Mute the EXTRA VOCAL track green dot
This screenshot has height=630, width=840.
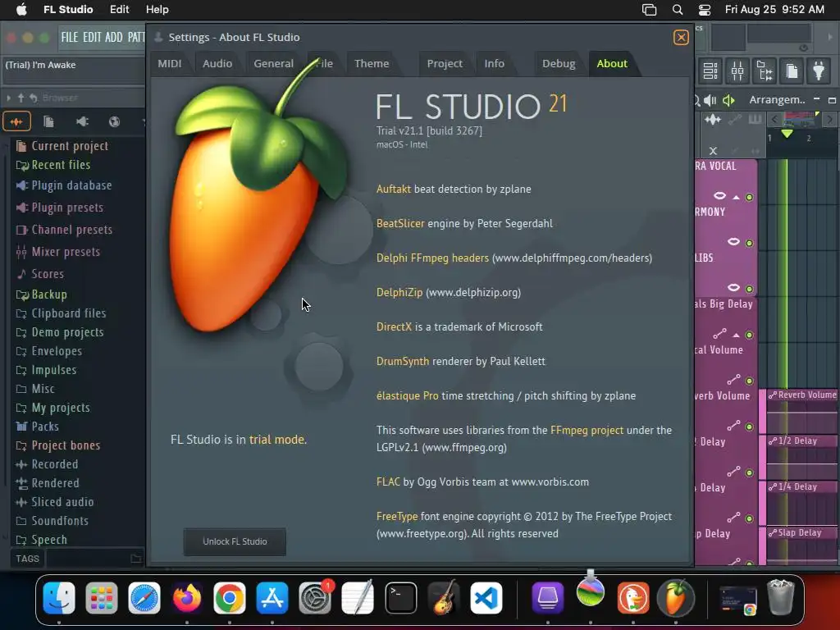[750, 197]
